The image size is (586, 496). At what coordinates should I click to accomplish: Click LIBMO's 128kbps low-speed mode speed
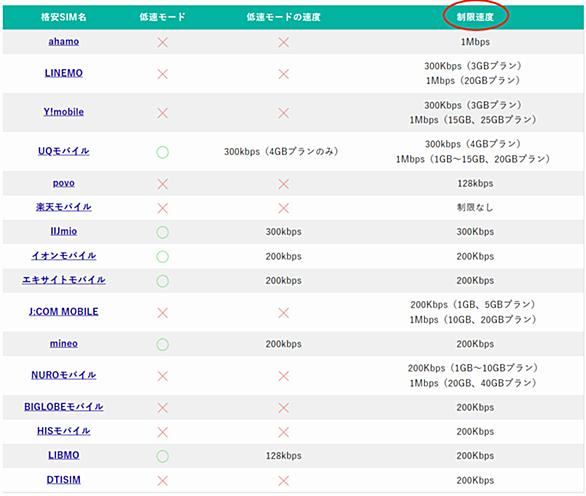[x=283, y=456]
